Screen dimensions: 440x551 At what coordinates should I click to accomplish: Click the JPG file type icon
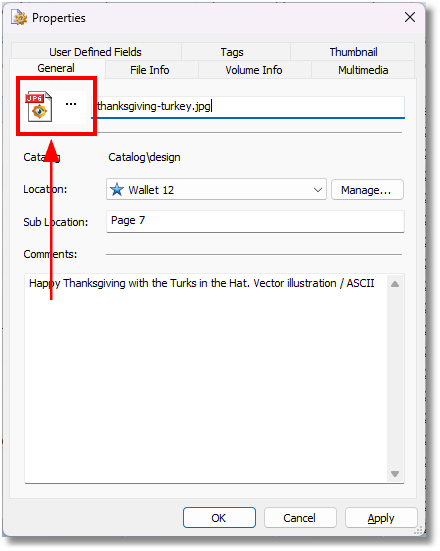(x=39, y=107)
